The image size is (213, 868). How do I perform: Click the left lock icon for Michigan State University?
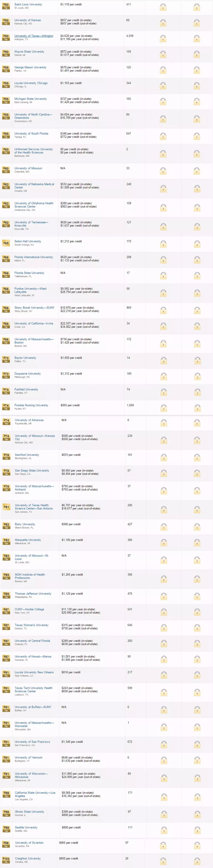click(163, 101)
